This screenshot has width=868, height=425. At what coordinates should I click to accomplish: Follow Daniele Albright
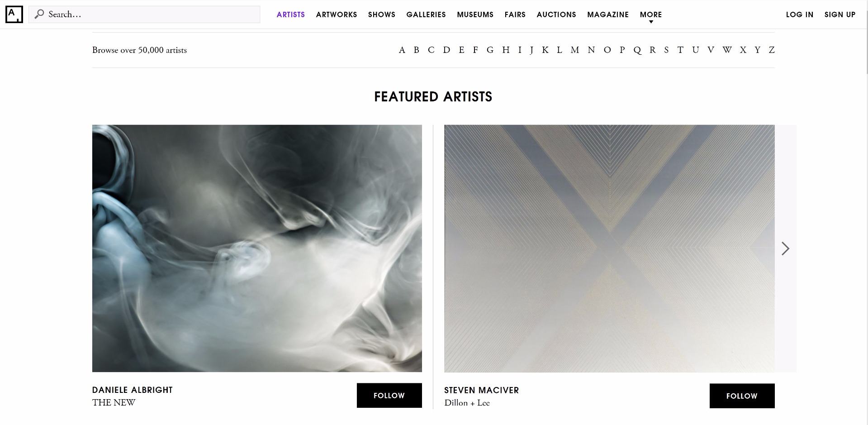[x=389, y=396]
